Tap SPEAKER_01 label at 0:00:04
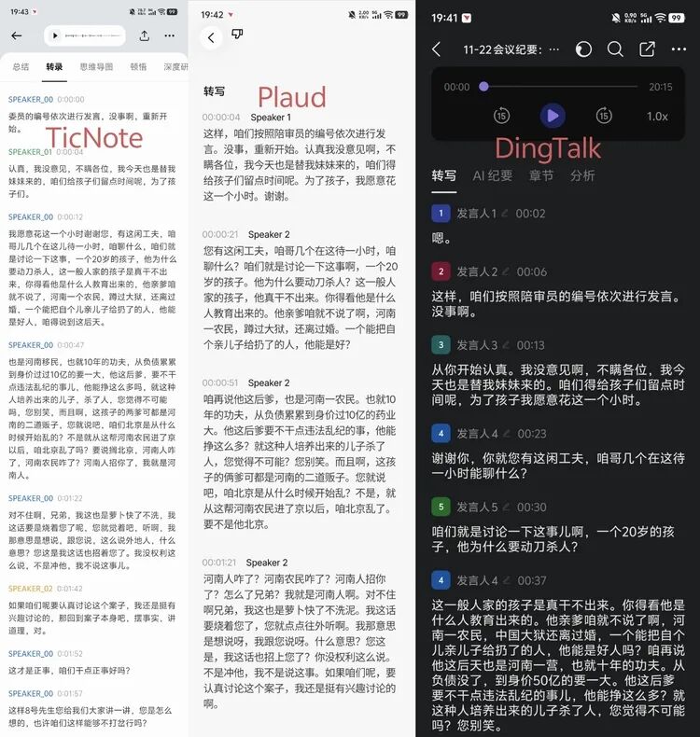The width and height of the screenshot is (700, 737). point(30,152)
